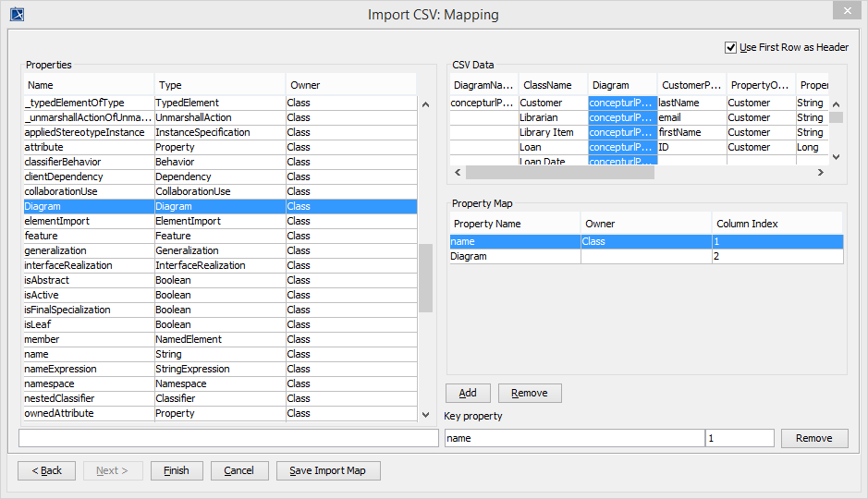Click the Owner column header in Properties
This screenshot has height=499, width=868.
tap(349, 85)
